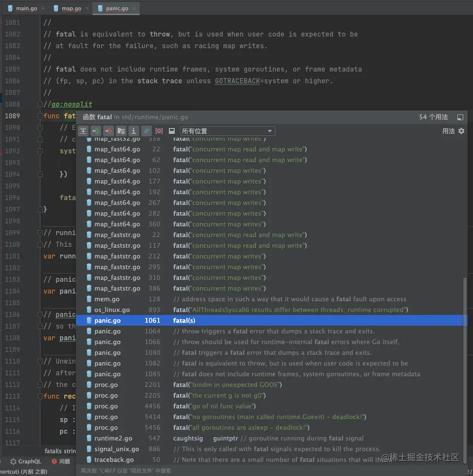Select signal_unix.go line 886 usage
The image size is (473, 476).
270,449
